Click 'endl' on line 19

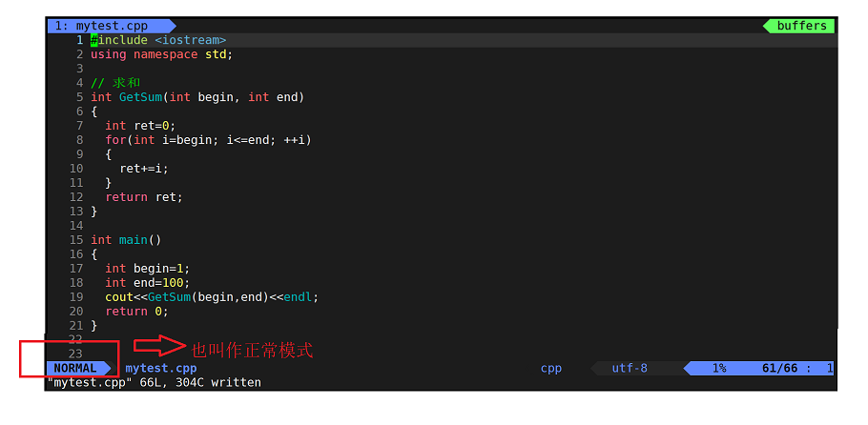tap(298, 297)
